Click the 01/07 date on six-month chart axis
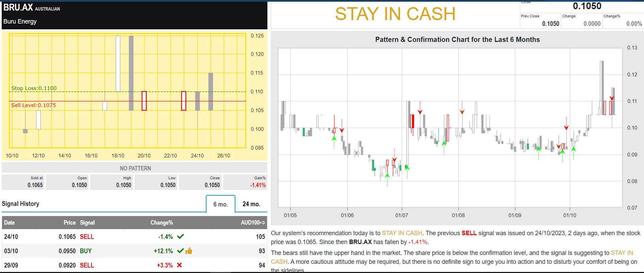 click(x=401, y=215)
